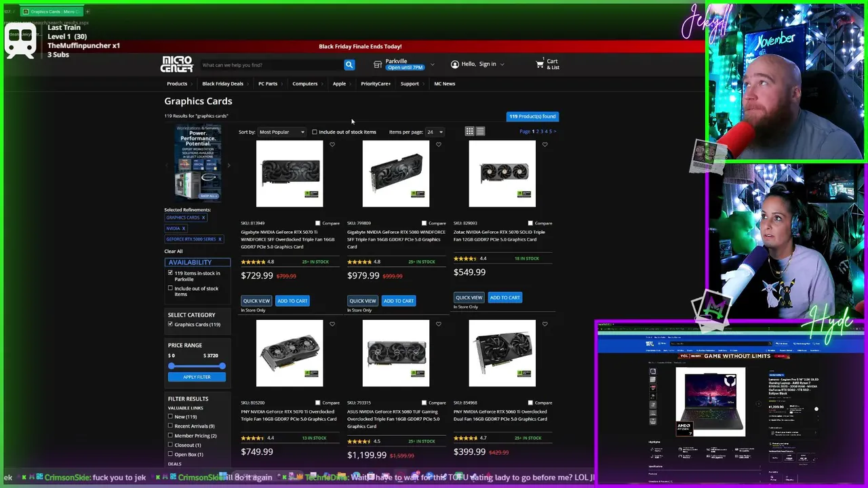Screen dimensions: 868x488
Task: Click the price range maximum handle
Action: (x=222, y=366)
